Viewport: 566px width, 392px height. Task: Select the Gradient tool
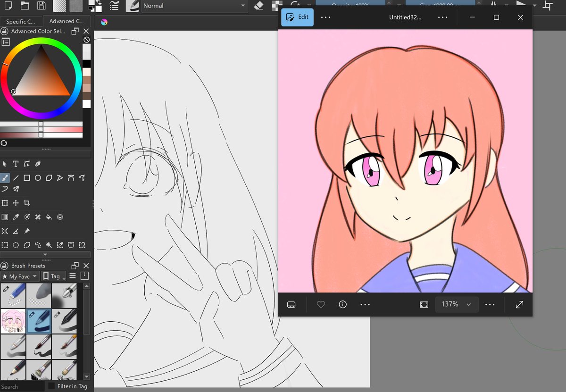[x=5, y=217]
